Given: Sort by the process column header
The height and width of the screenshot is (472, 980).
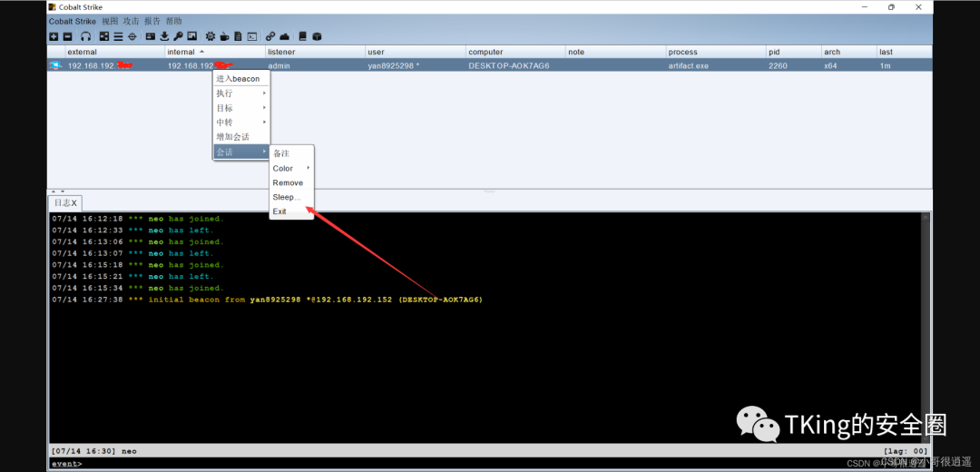Looking at the screenshot, I should coord(716,52).
